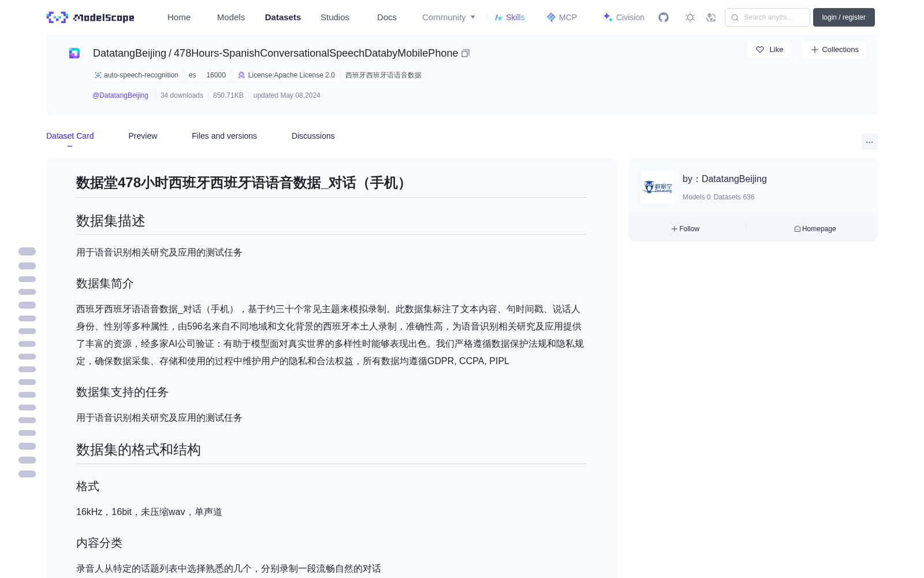Switch to Files and versions tab
The image size is (924, 578).
click(224, 136)
